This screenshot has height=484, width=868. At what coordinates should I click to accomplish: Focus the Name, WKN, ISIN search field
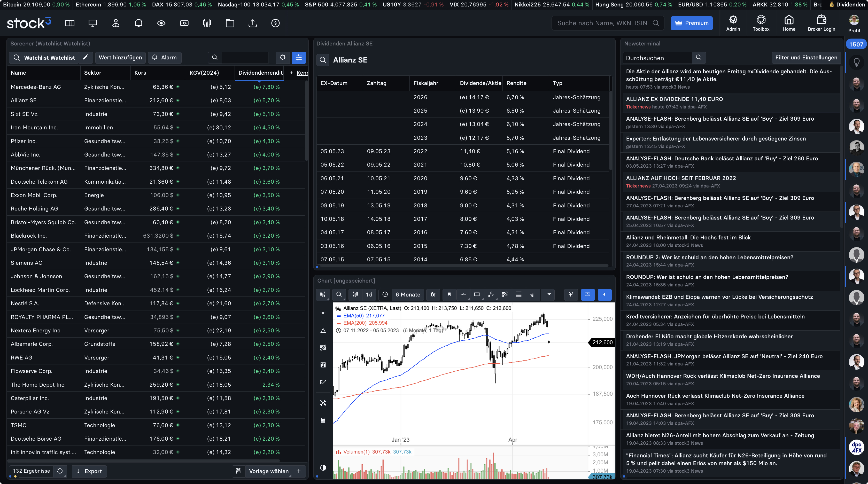(x=608, y=23)
